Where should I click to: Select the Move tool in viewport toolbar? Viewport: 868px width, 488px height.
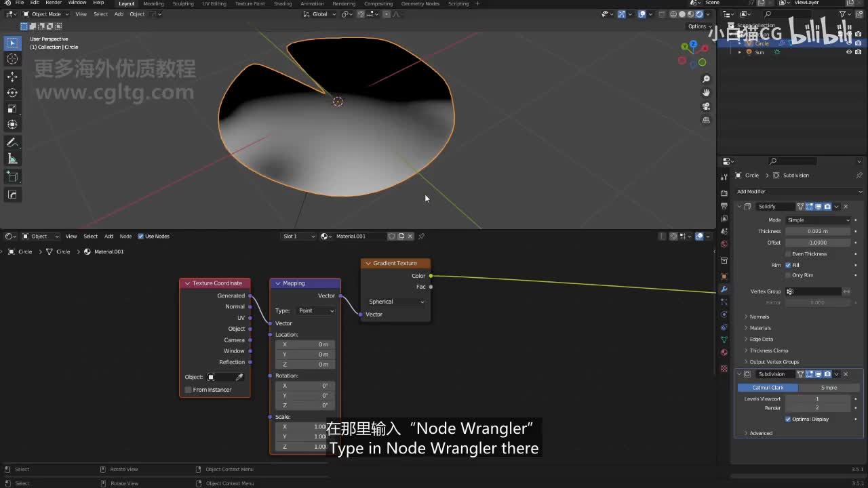coord(12,76)
